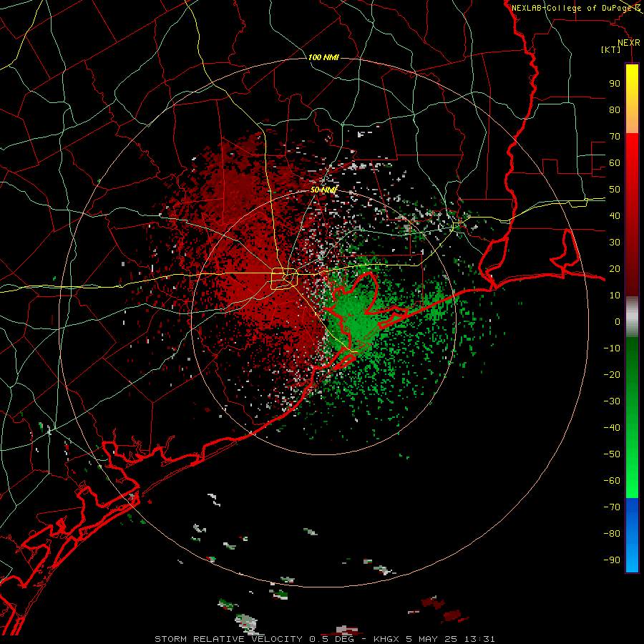The image size is (644, 644).
Task: Click the [KT] units label above scale
Action: pos(610,49)
